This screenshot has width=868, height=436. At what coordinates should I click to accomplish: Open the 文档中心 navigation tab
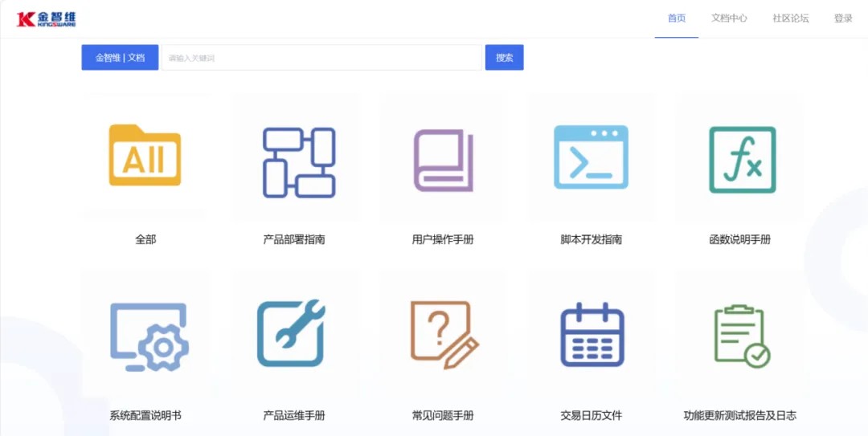click(729, 18)
